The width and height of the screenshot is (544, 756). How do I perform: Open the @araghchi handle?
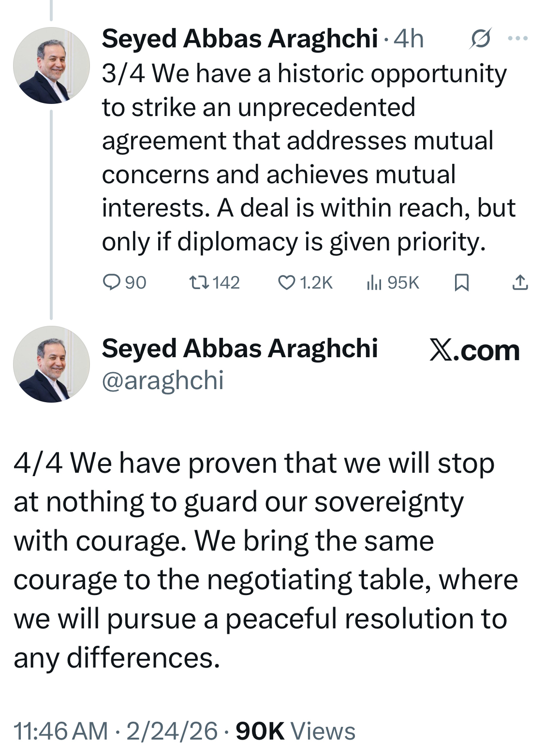click(162, 380)
